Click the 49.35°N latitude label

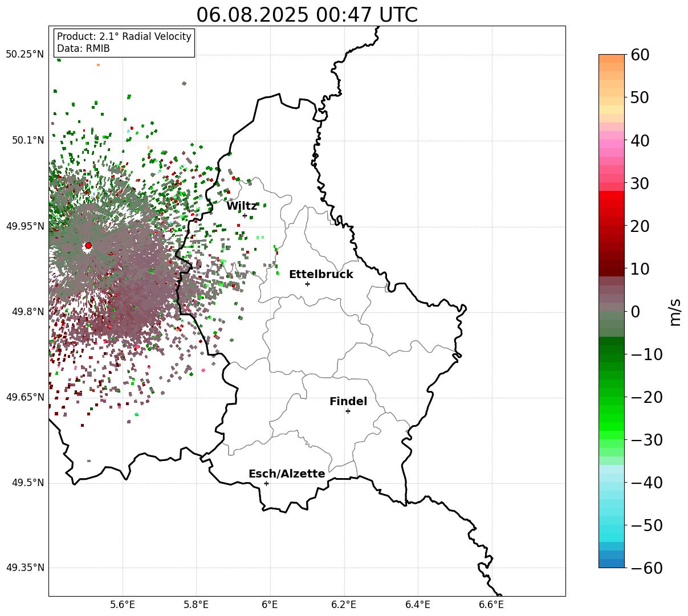pyautogui.click(x=25, y=568)
